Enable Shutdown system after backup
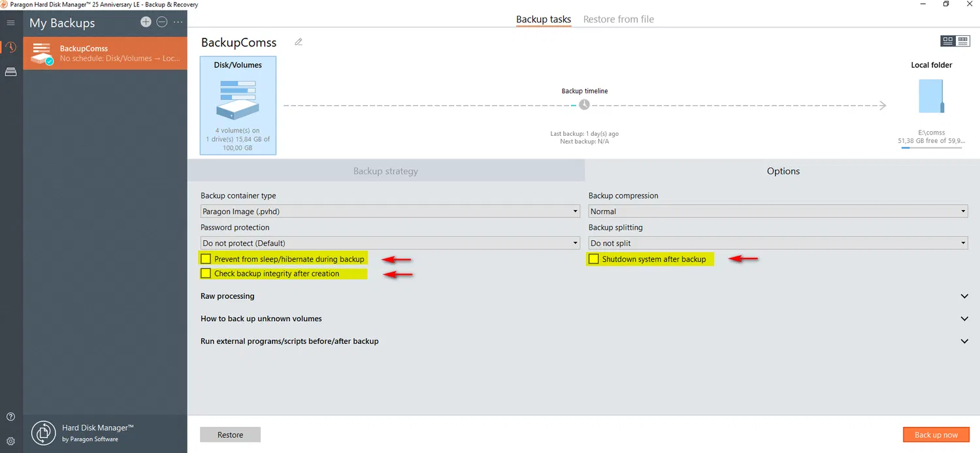 [x=593, y=259]
